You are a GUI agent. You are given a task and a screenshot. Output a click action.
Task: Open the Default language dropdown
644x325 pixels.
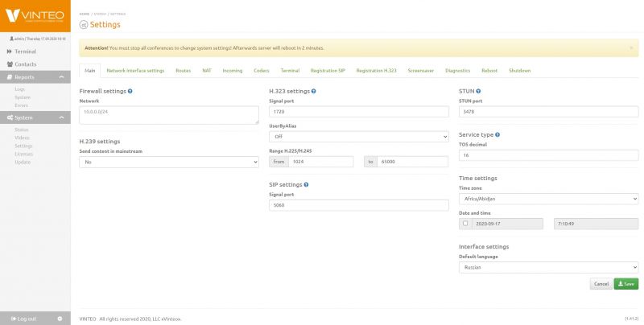point(549,268)
